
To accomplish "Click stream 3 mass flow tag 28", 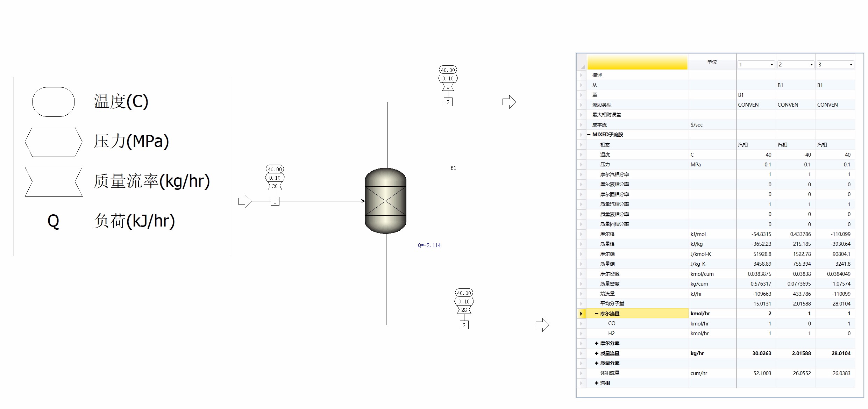I will coord(464,310).
